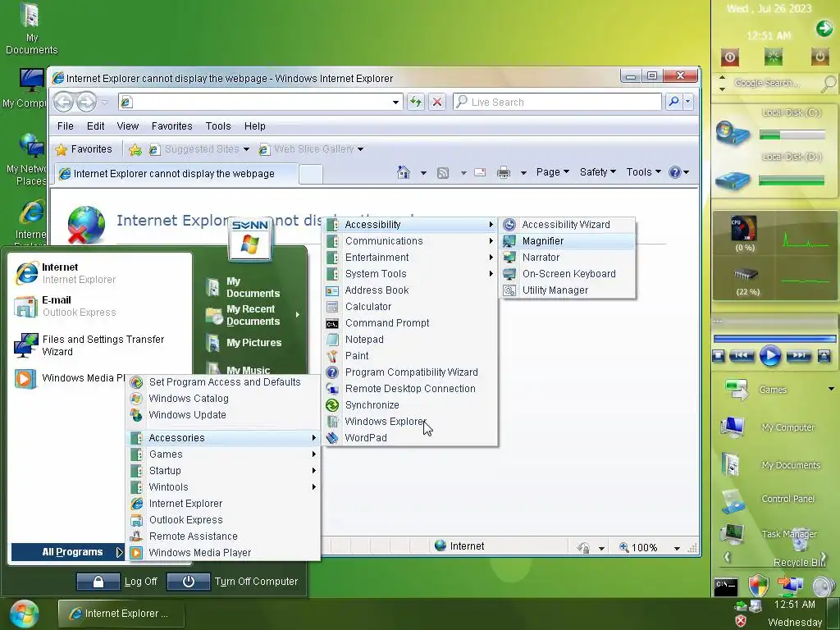Screen dimensions: 840x630
Task: Click Set Program Access and Defaults
Action: click(x=223, y=382)
